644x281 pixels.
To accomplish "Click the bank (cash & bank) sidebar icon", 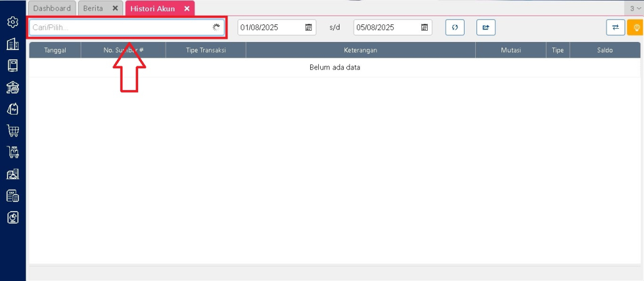I will click(13, 88).
